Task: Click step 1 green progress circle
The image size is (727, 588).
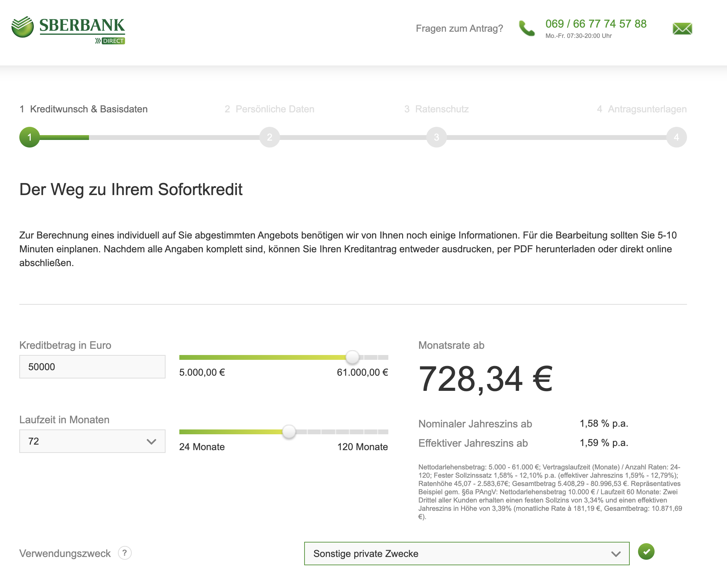Action: [x=30, y=137]
